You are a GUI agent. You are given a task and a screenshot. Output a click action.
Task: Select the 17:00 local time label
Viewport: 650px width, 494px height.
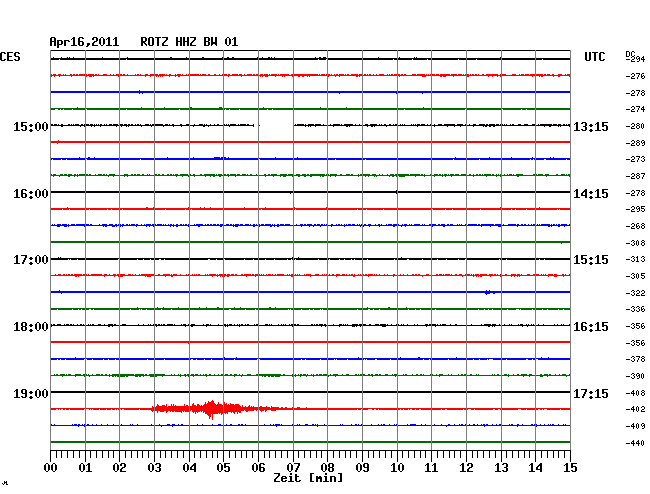[x=31, y=260]
